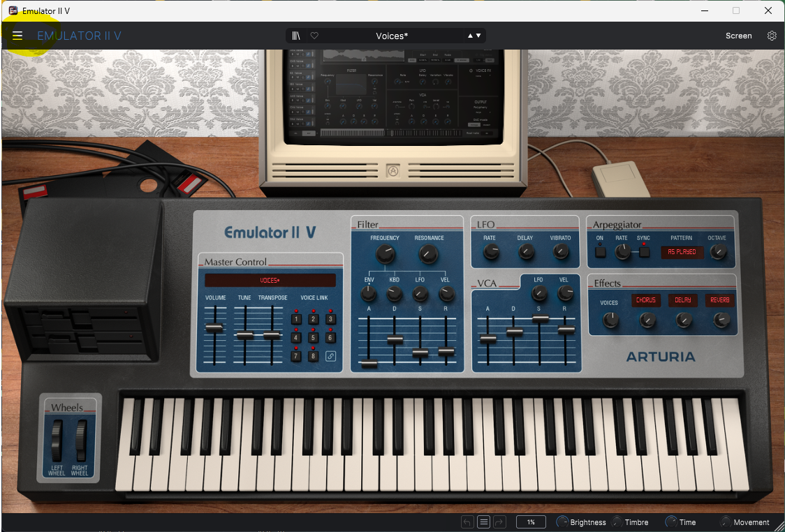
Task: Toggle the Arpeggiator ON button
Action: (x=600, y=252)
